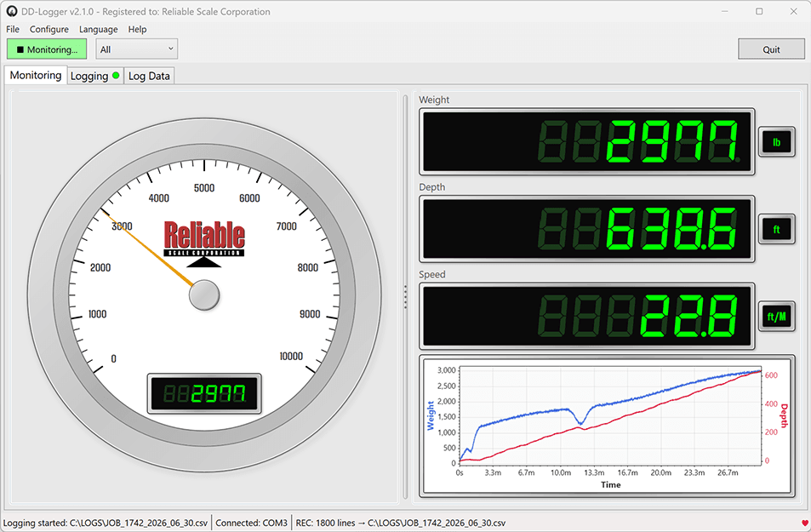Open the All channel dropdown
Image resolution: width=811 pixels, height=532 pixels.
click(136, 49)
